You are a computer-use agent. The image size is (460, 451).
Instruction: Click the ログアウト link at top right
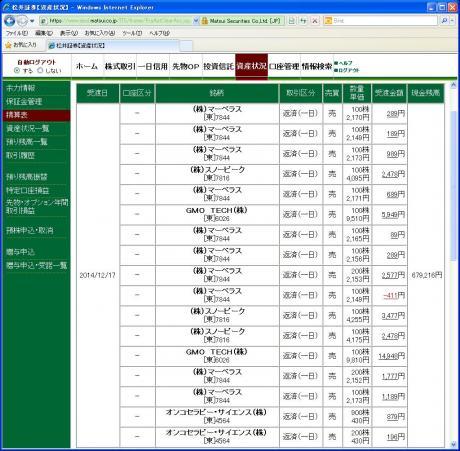347,70
